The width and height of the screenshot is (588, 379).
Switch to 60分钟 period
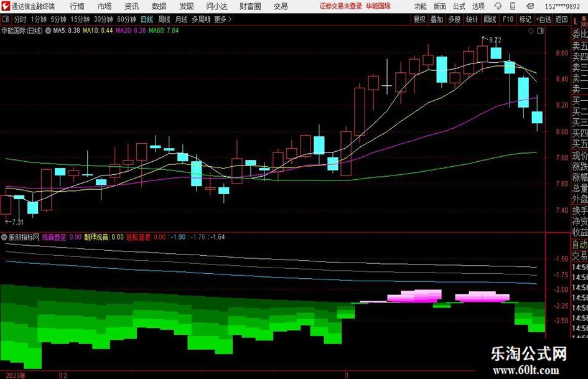click(x=127, y=19)
